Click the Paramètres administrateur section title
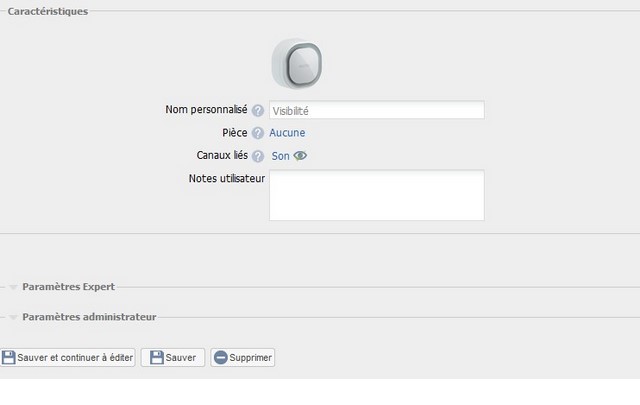The image size is (640, 405). (x=89, y=317)
